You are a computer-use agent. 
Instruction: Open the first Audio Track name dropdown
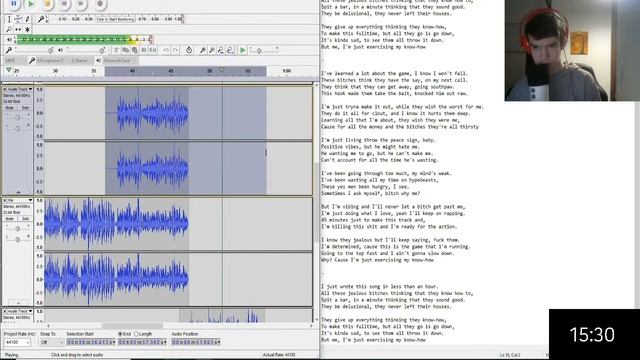(x=20, y=89)
